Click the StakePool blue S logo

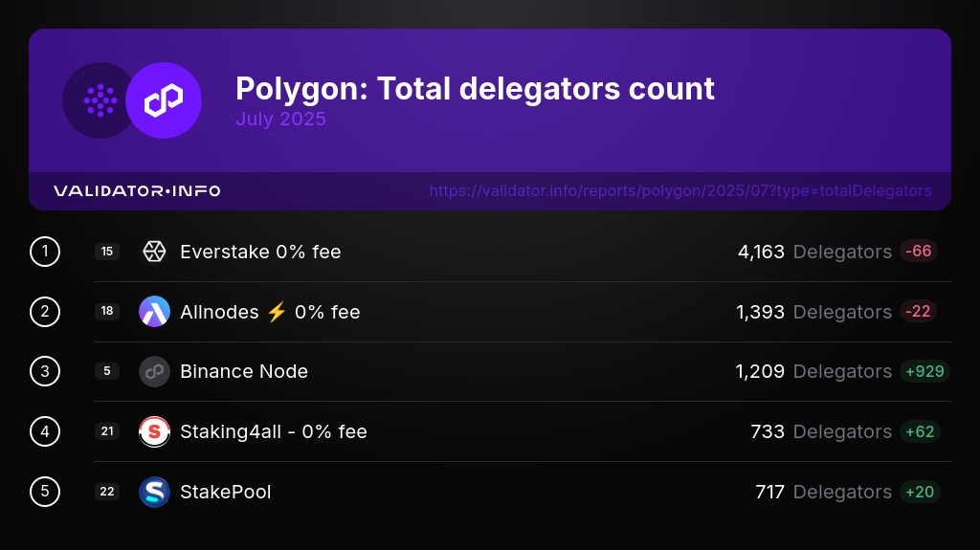pos(154,492)
